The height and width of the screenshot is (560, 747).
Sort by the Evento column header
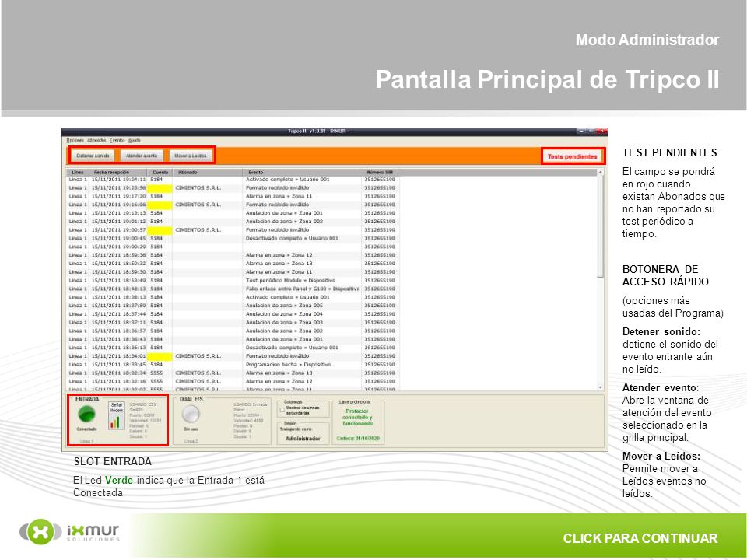click(x=303, y=173)
